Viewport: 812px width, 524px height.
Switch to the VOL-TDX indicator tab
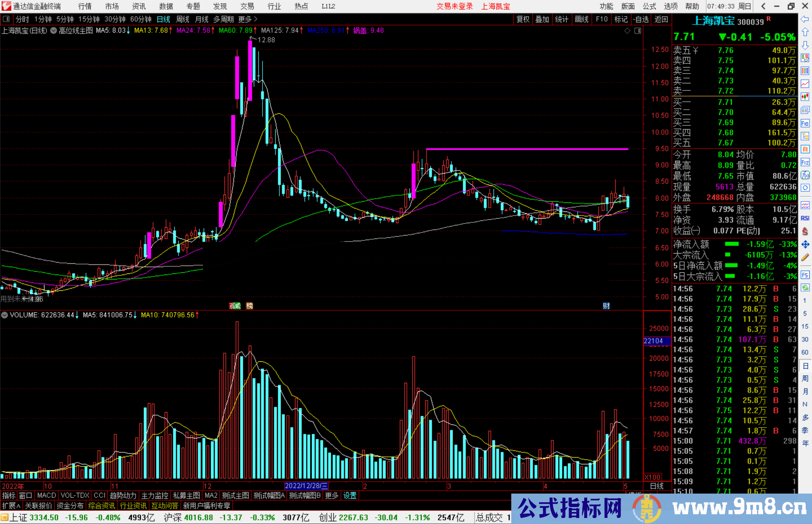point(75,496)
